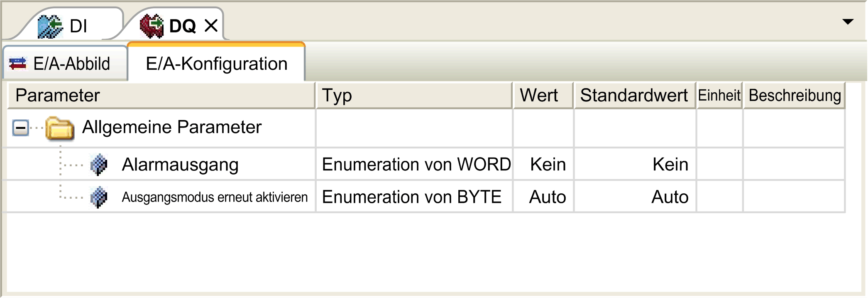Click the Typ column header
Viewport: 868px width, 298px height.
click(x=414, y=95)
